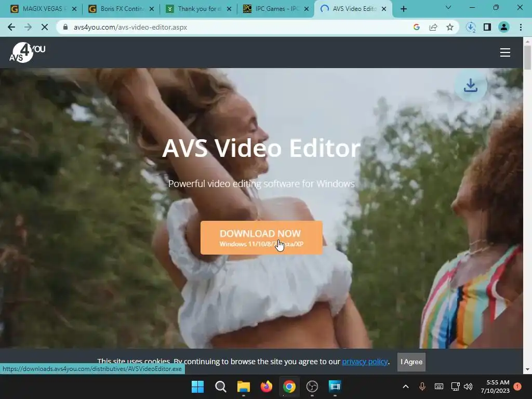Image resolution: width=532 pixels, height=399 pixels.
Task: Stop the page loading with X button
Action: tap(45, 27)
